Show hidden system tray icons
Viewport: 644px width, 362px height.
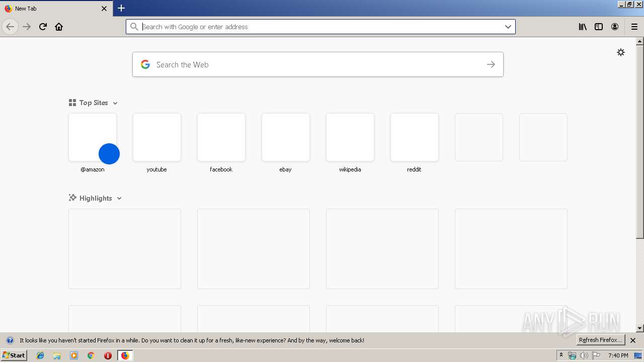point(561,355)
